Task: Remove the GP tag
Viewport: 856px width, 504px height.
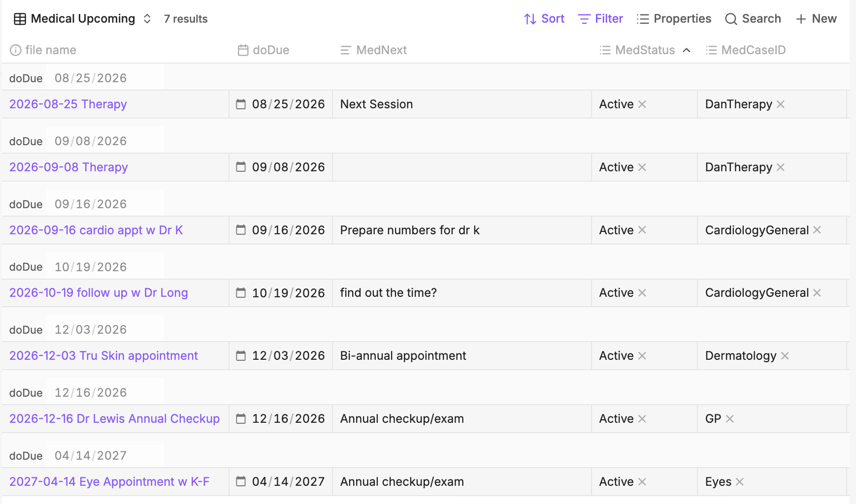Action: pyautogui.click(x=730, y=419)
